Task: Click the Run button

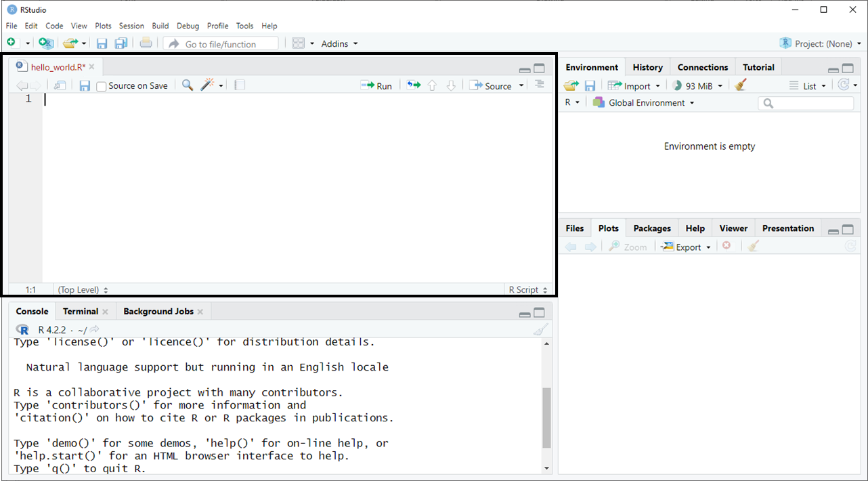Action: coord(376,86)
